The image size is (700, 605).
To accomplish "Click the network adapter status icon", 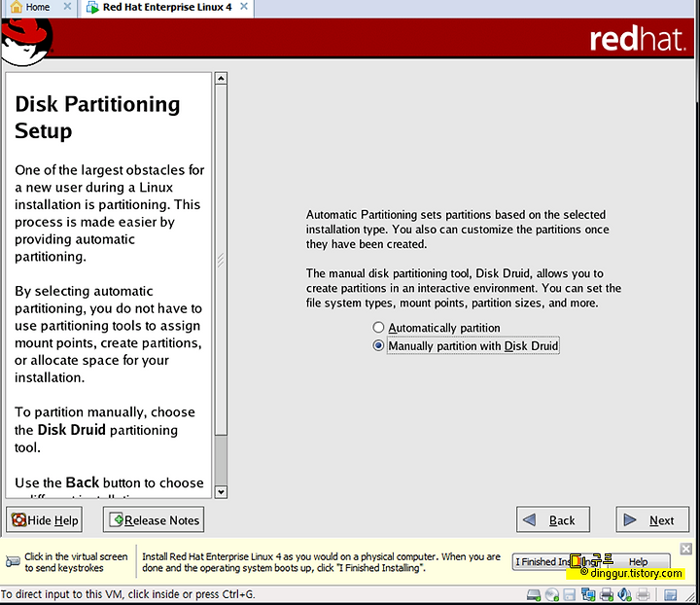I will [x=588, y=595].
